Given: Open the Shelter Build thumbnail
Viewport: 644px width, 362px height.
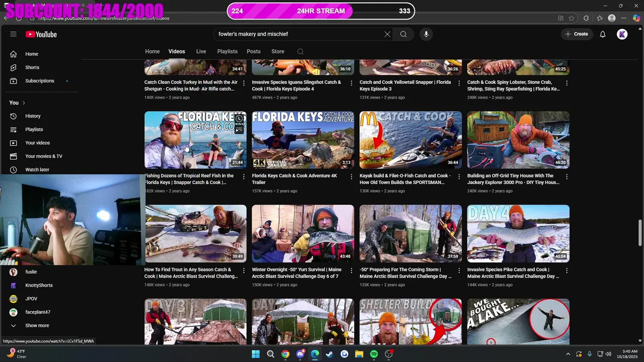Looking at the screenshot, I should coord(411,322).
